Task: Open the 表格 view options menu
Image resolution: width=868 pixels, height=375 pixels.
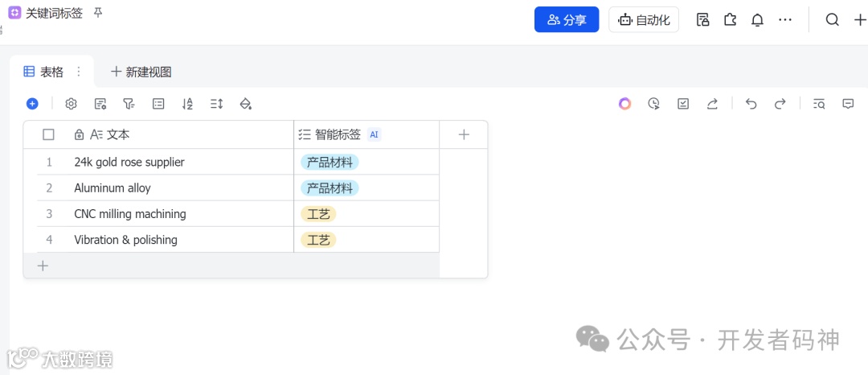Action: click(79, 72)
